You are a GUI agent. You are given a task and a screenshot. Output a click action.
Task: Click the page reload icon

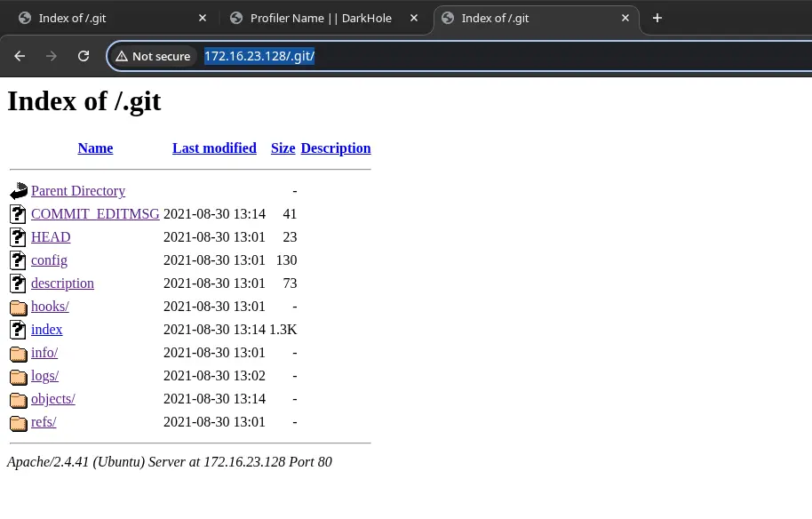[84, 56]
